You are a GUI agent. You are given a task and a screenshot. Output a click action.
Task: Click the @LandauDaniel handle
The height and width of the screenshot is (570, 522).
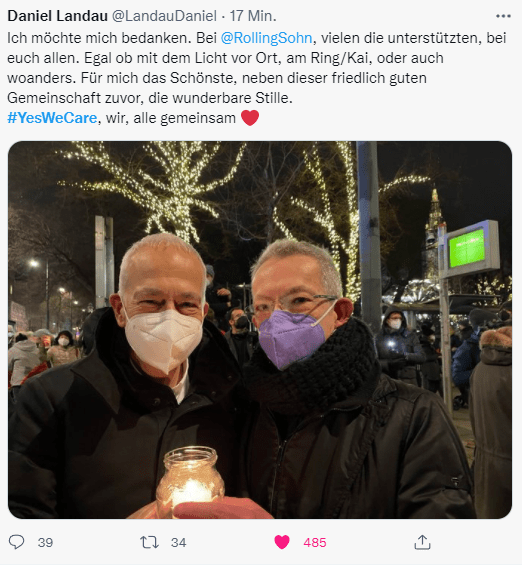pyautogui.click(x=164, y=16)
